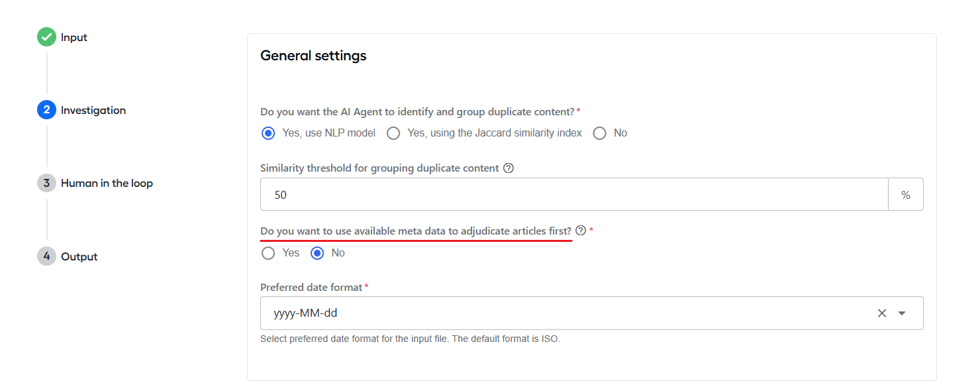Viewport: 980px width, 387px height.
Task: Click the Output step number 4 circle
Action: pos(46,256)
